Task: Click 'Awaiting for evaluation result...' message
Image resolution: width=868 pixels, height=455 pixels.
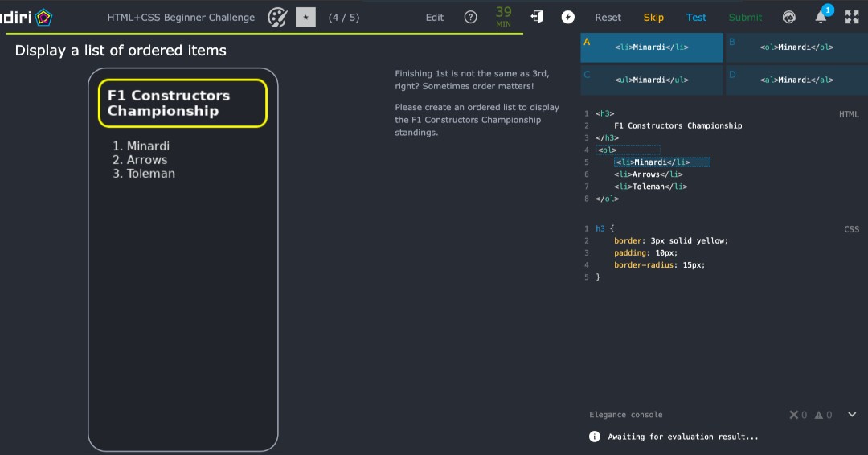Action: 683,437
